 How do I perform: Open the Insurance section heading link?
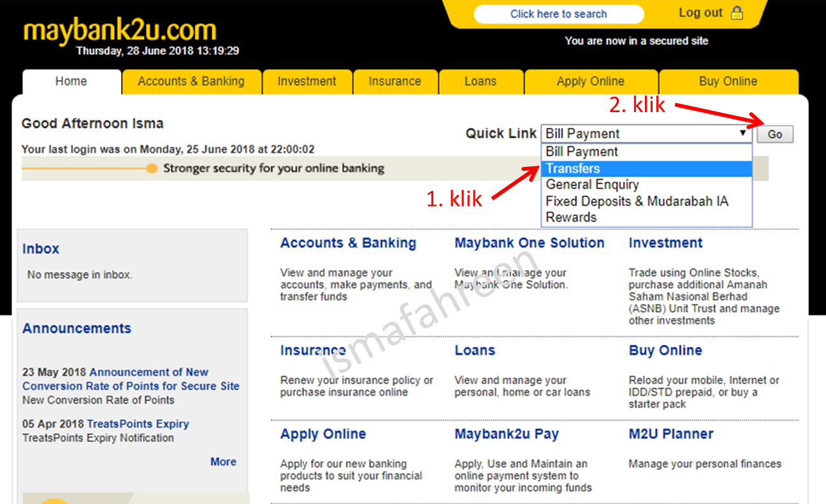click(x=313, y=351)
